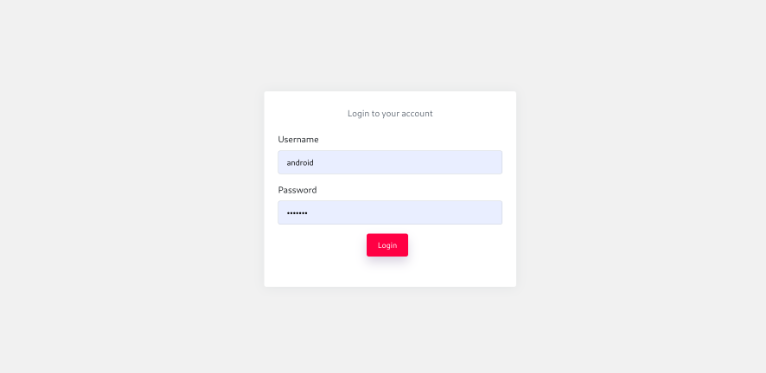The image size is (766, 373).
Task: Select the field containing 'android'
Action: tap(390, 162)
